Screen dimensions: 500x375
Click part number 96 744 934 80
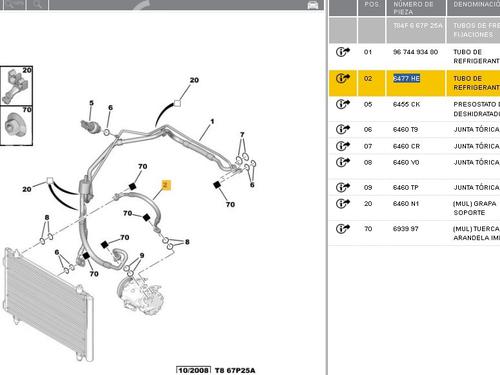click(415, 52)
